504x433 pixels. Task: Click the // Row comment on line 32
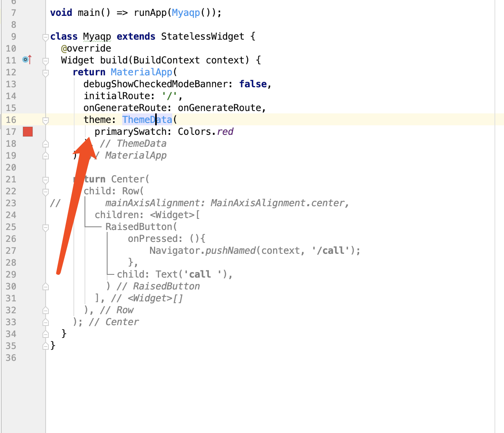tap(117, 310)
